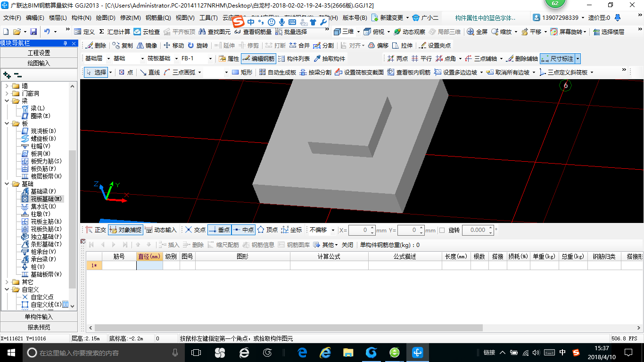The width and height of the screenshot is (644, 362).
Task: Select 矩形 (Rectangle) draw tool
Action: 242,72
